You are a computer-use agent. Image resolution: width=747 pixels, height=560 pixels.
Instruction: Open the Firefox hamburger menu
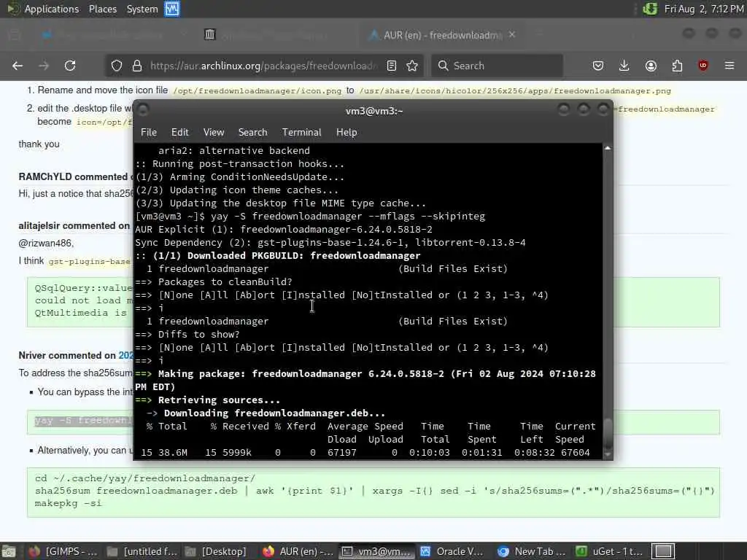point(729,66)
